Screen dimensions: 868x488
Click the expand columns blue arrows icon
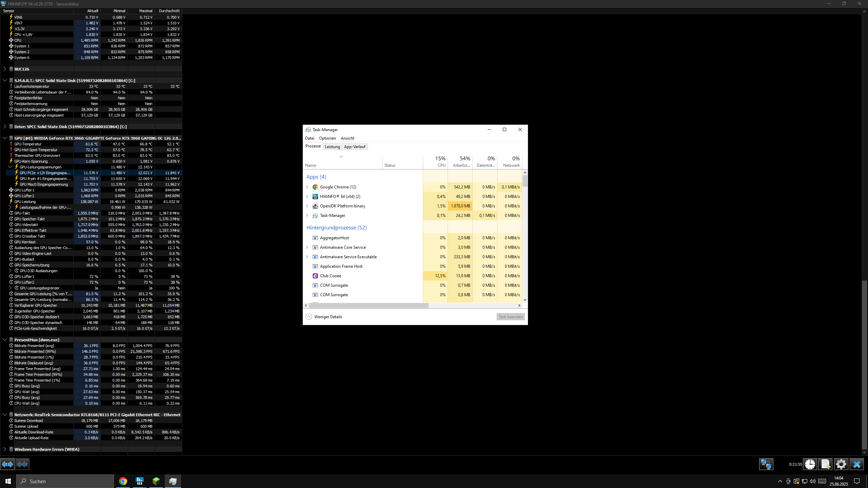[7, 464]
